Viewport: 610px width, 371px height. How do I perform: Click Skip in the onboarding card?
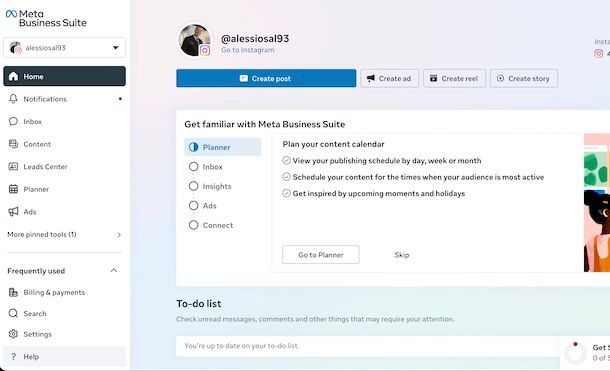401,255
